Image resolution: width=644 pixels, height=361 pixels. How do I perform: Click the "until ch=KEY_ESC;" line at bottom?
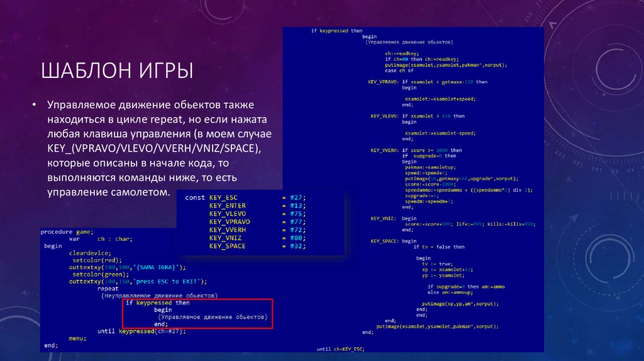340,348
